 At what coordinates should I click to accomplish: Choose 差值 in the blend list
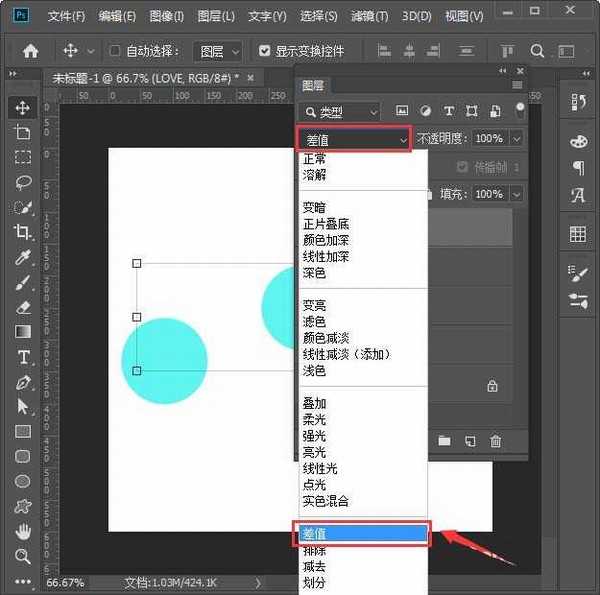point(362,534)
